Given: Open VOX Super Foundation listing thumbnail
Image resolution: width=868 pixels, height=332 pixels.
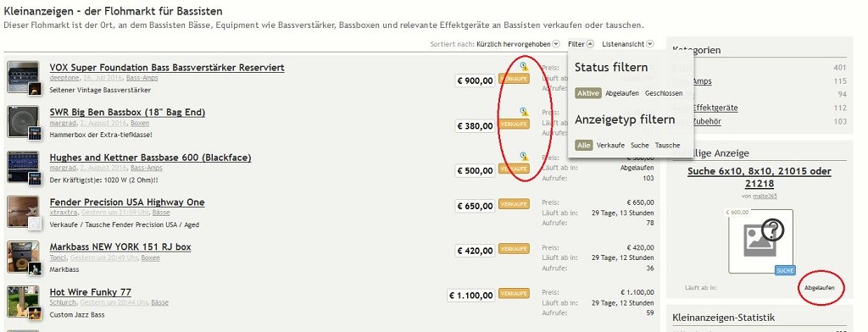Looking at the screenshot, I should click(x=23, y=77).
